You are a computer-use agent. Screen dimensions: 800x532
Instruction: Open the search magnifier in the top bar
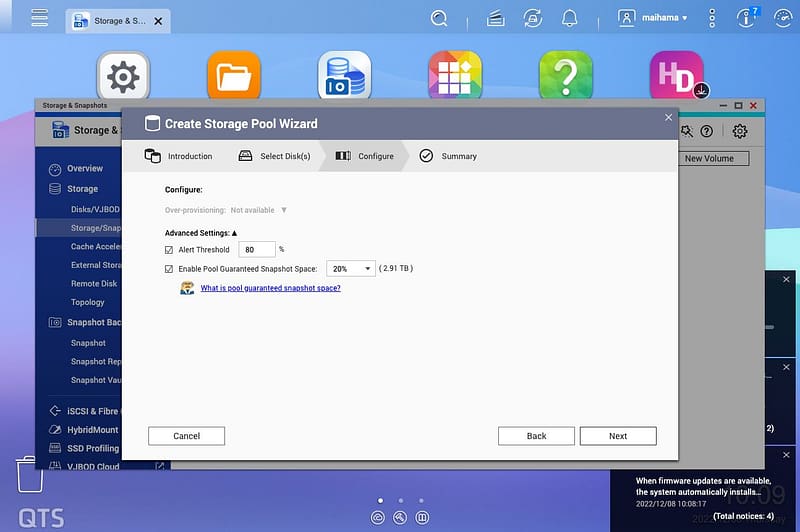(x=439, y=18)
